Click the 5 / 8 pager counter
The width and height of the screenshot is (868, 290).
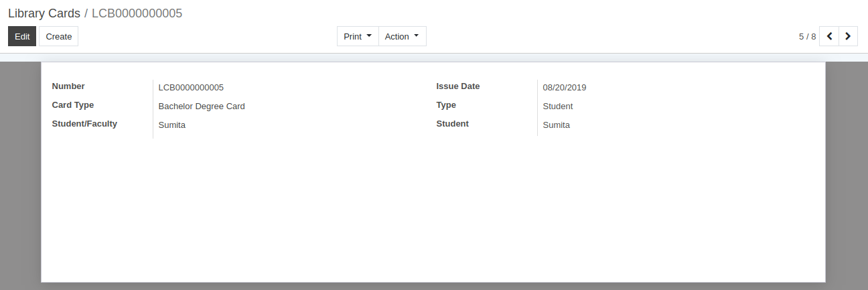[x=807, y=36]
